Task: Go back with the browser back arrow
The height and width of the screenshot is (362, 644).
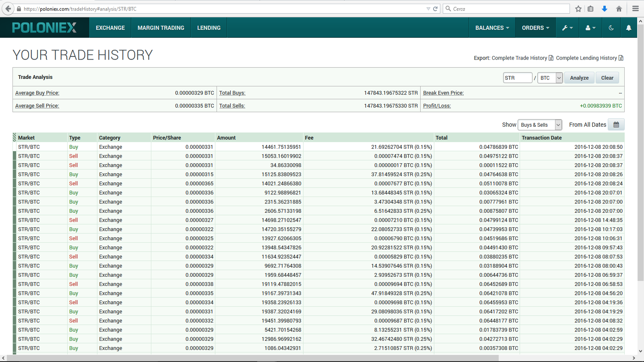Action: point(8,8)
